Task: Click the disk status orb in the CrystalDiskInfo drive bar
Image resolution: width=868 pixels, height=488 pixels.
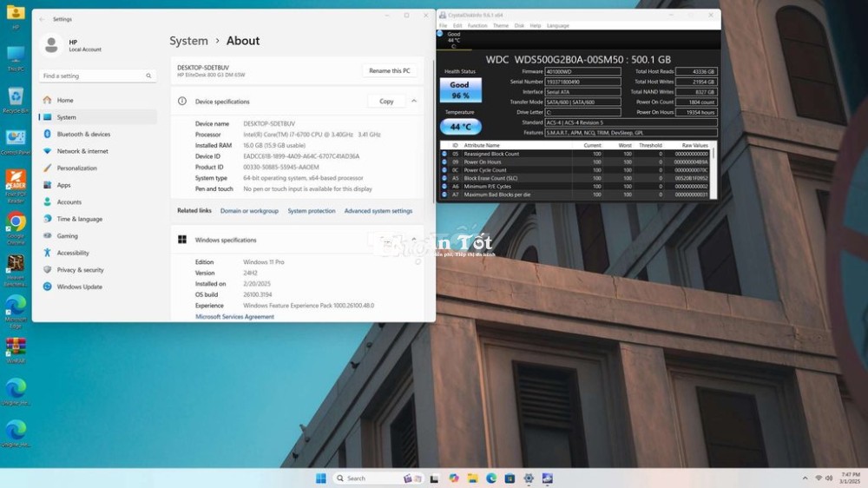Action: pyautogui.click(x=440, y=34)
